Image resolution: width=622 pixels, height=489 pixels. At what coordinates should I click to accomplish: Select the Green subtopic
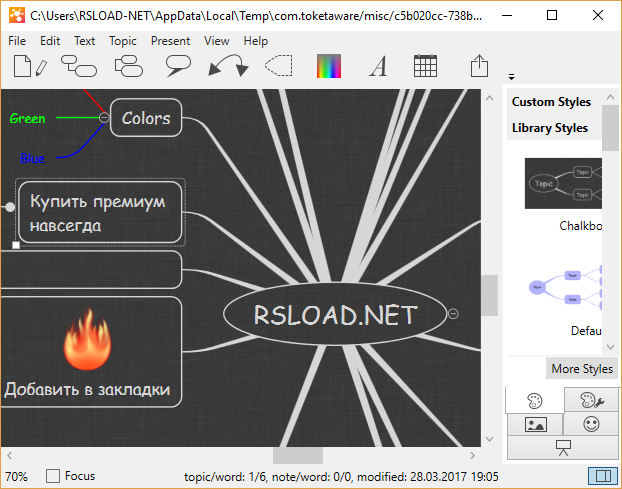tap(27, 118)
